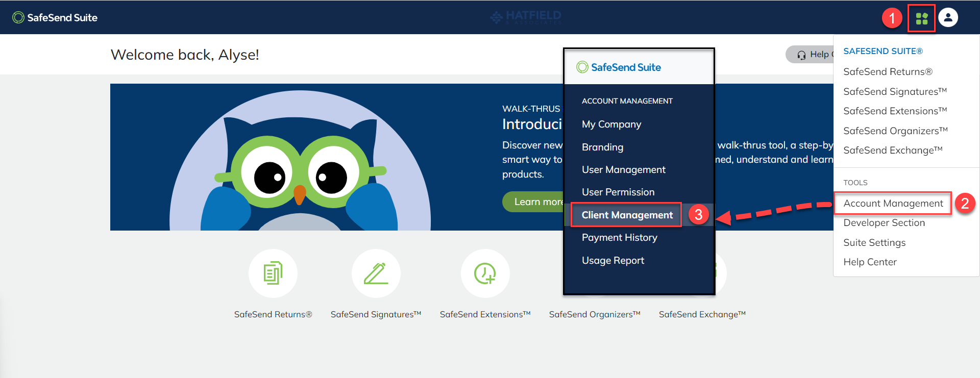Open Payment History menu item
The width and height of the screenshot is (980, 378).
620,237
